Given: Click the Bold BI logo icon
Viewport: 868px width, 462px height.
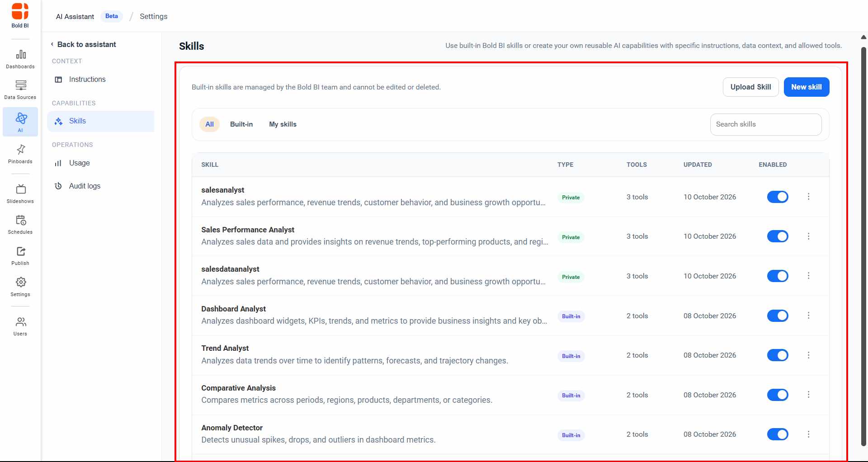Looking at the screenshot, I should point(20,11).
